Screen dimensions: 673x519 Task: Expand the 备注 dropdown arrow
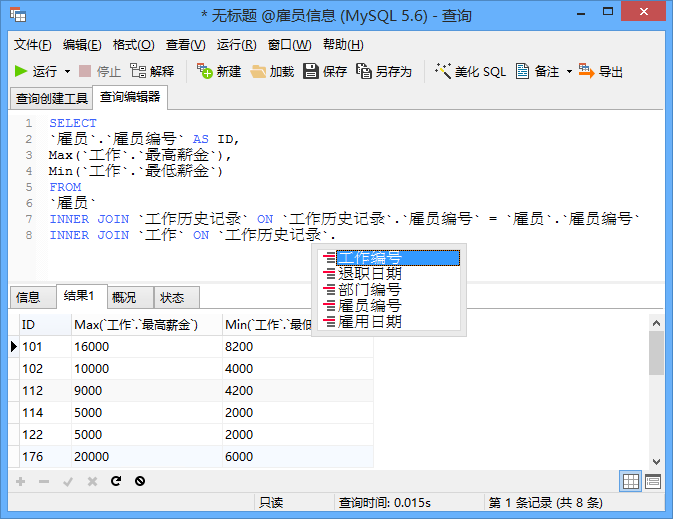569,71
